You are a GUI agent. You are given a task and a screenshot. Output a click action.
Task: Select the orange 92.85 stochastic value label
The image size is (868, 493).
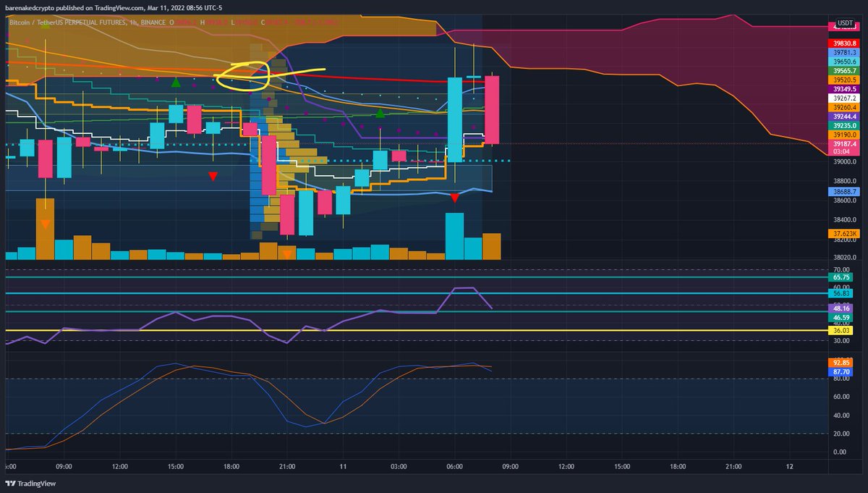coord(841,361)
